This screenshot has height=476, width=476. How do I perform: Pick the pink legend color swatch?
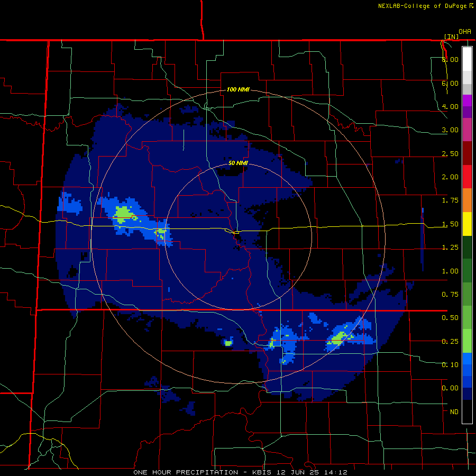coord(467,130)
